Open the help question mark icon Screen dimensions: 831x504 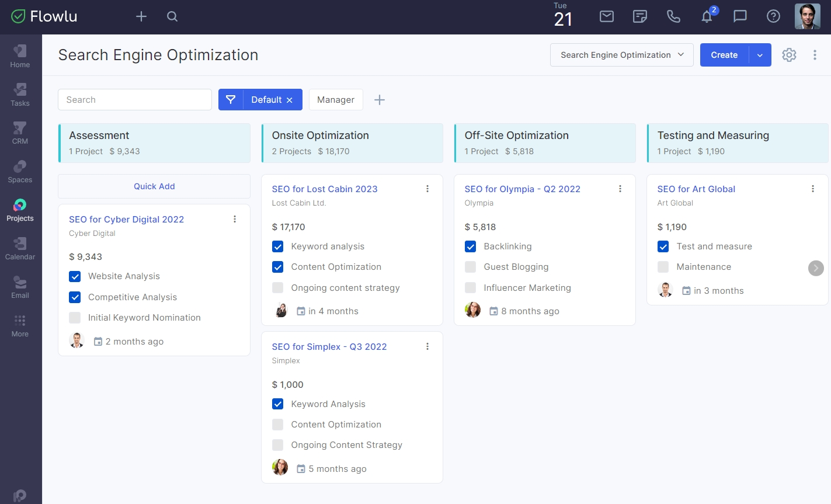pyautogui.click(x=773, y=16)
